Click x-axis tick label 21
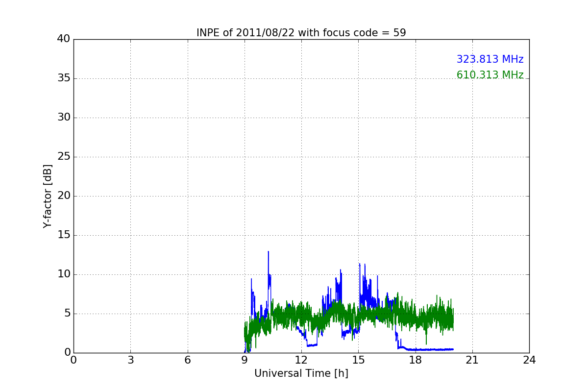The image size is (588, 392). click(472, 360)
